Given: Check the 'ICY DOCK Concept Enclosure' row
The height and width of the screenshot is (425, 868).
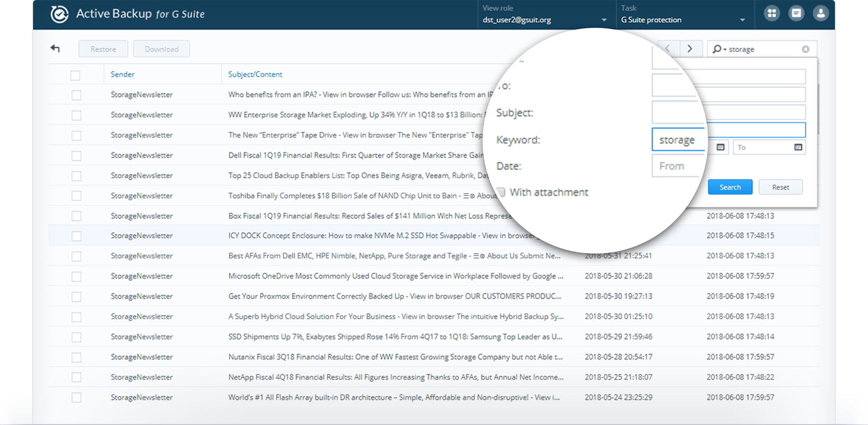Looking at the screenshot, I should click(76, 236).
